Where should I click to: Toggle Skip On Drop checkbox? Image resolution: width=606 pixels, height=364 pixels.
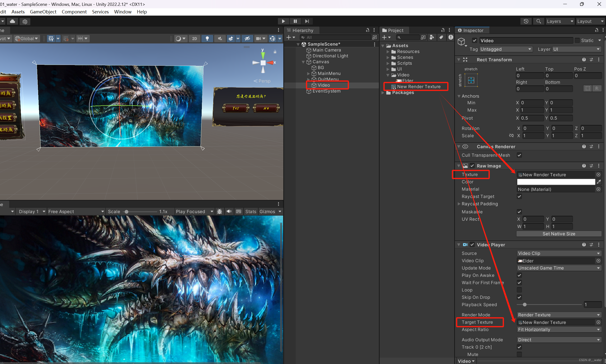(519, 297)
